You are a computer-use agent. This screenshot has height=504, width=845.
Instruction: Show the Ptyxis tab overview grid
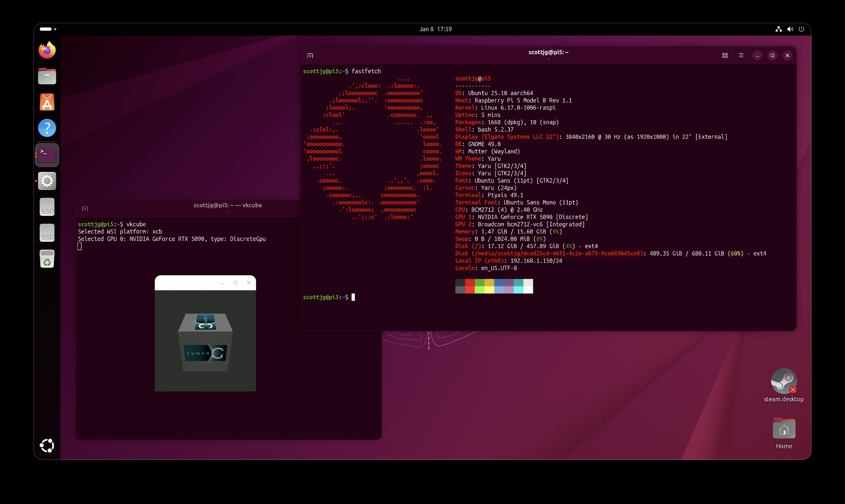(x=725, y=55)
